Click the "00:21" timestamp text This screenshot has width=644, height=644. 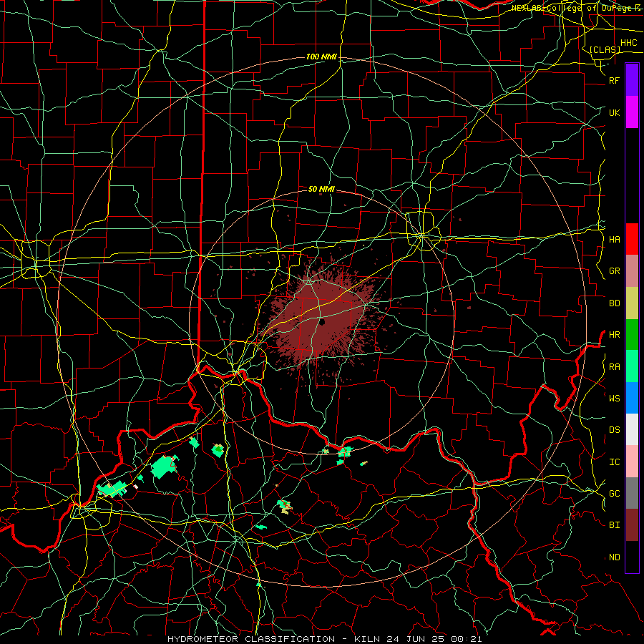[466, 639]
